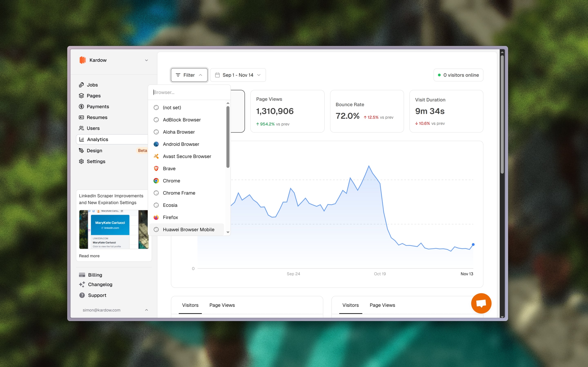588x367 pixels.
Task: Open the Sep 1 - Nov 14 date picker
Action: (238, 75)
